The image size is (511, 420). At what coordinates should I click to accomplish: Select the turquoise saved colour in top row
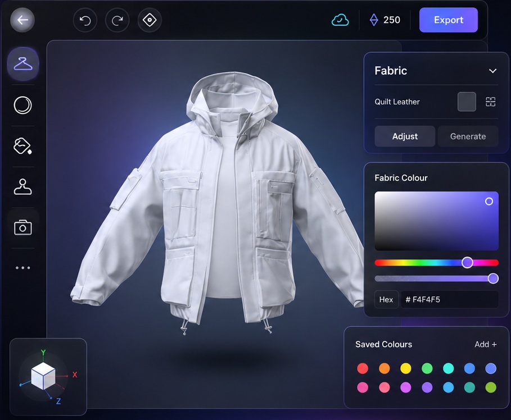(x=449, y=368)
